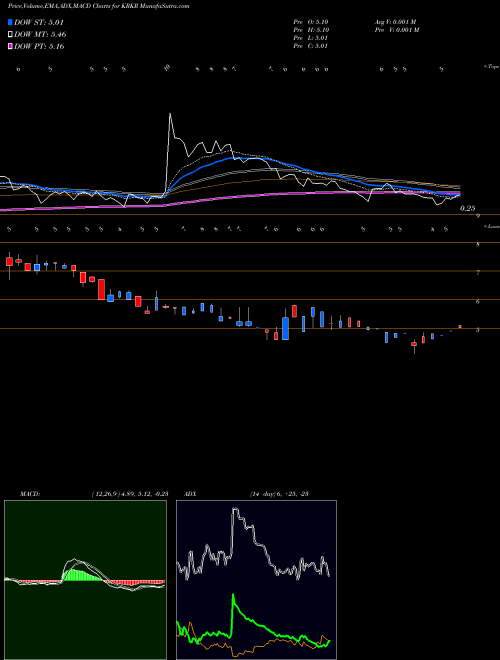Click the 'MACD:' panel label
500x660 pixels.
pyautogui.click(x=30, y=494)
